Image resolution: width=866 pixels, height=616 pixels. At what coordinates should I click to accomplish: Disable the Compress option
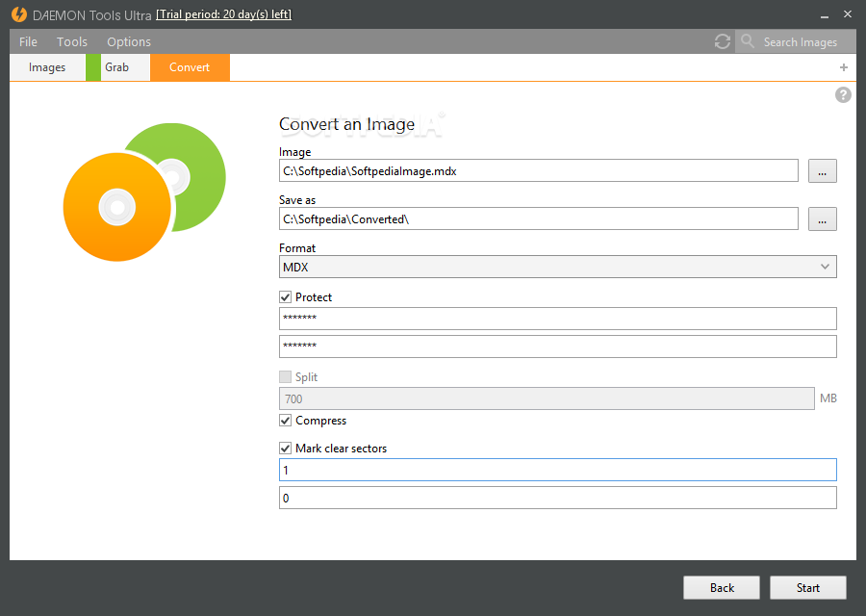click(285, 421)
